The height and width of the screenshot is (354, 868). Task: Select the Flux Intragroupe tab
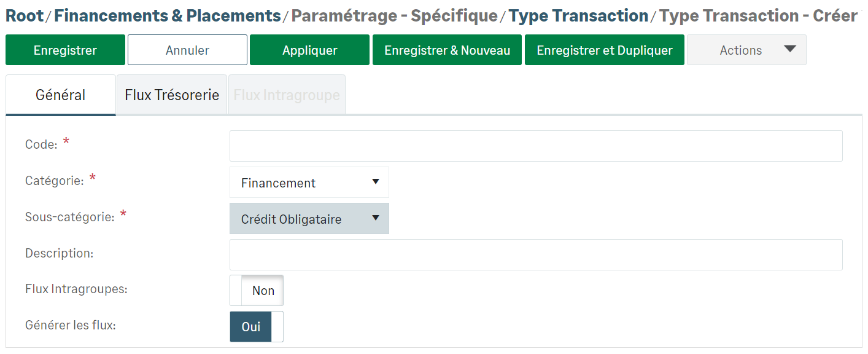click(x=287, y=95)
